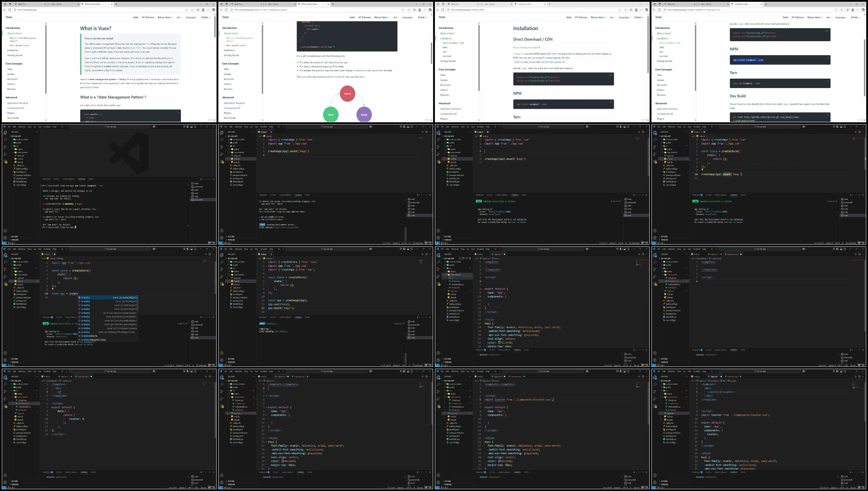Follow the Pinia link in green notice box
The height and width of the screenshot is (491, 868).
pyautogui.click(x=147, y=44)
